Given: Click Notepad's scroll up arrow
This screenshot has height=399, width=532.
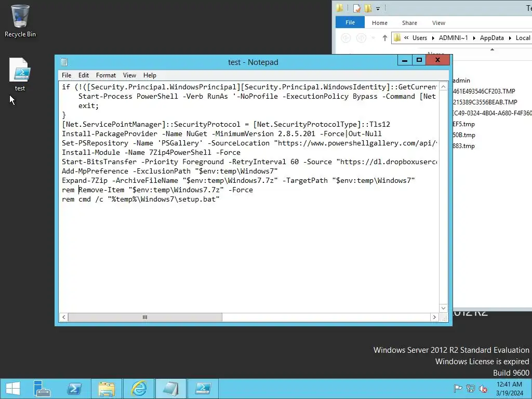Looking at the screenshot, I should click(443, 87).
